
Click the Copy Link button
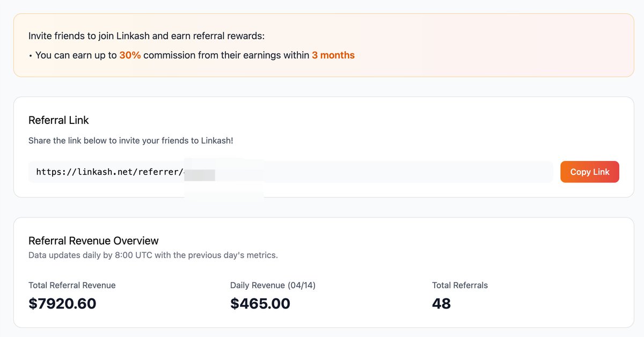589,172
